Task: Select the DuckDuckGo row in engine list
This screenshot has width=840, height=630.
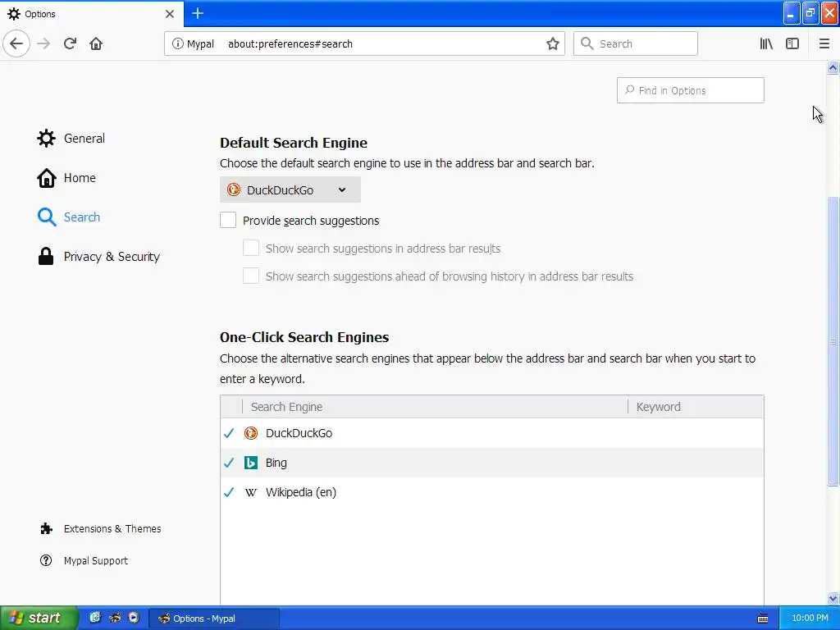Action: coord(492,433)
